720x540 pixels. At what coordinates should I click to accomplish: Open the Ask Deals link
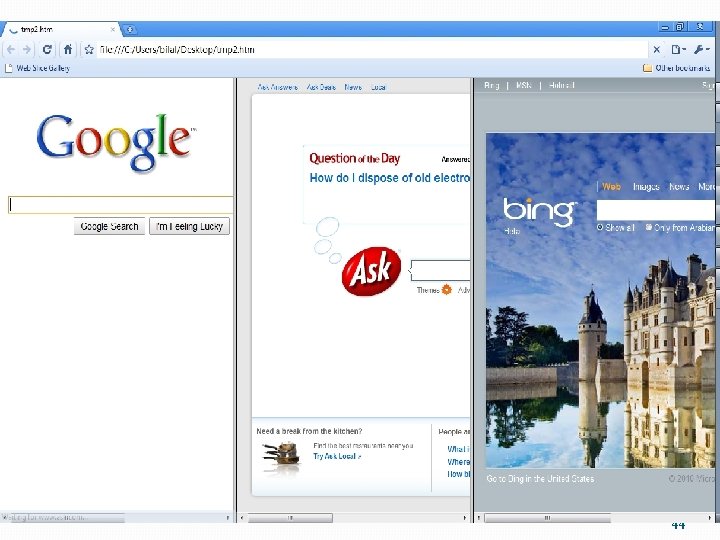[x=321, y=87]
